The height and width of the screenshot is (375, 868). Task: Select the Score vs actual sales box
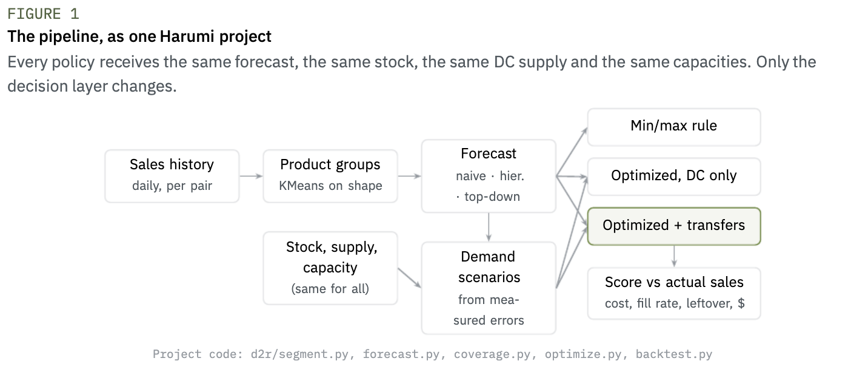(674, 294)
